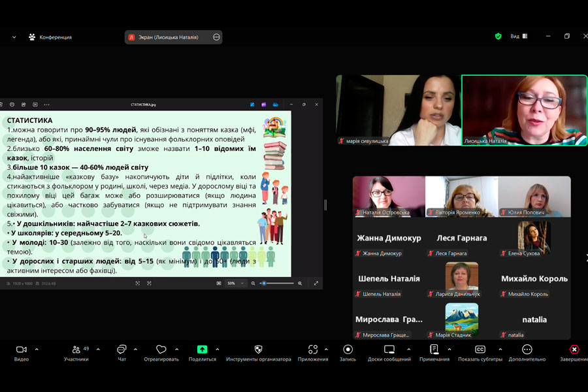588x392 pixels.
Task: Expand the arrow next to Показать субтитры
Action: click(x=500, y=350)
